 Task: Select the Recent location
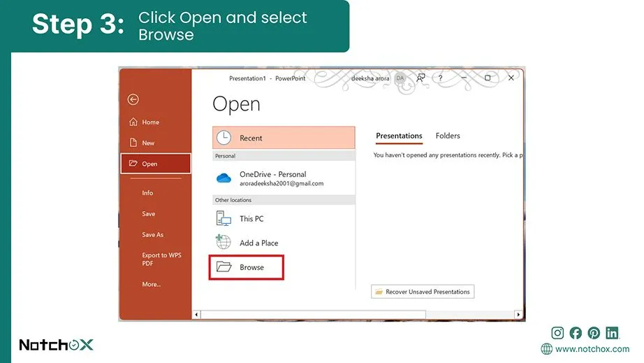284,138
